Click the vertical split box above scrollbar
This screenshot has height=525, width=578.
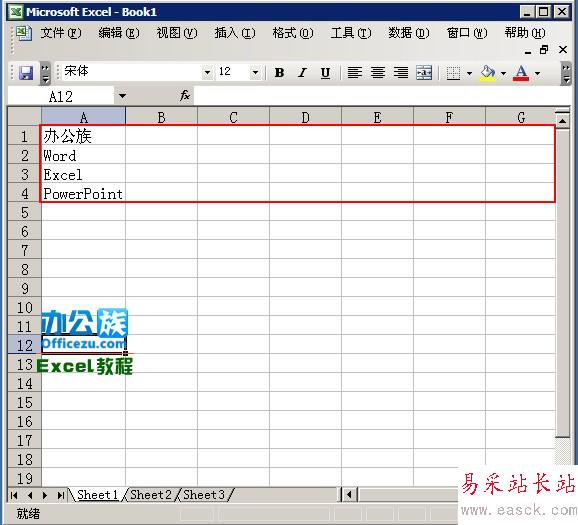click(x=563, y=111)
